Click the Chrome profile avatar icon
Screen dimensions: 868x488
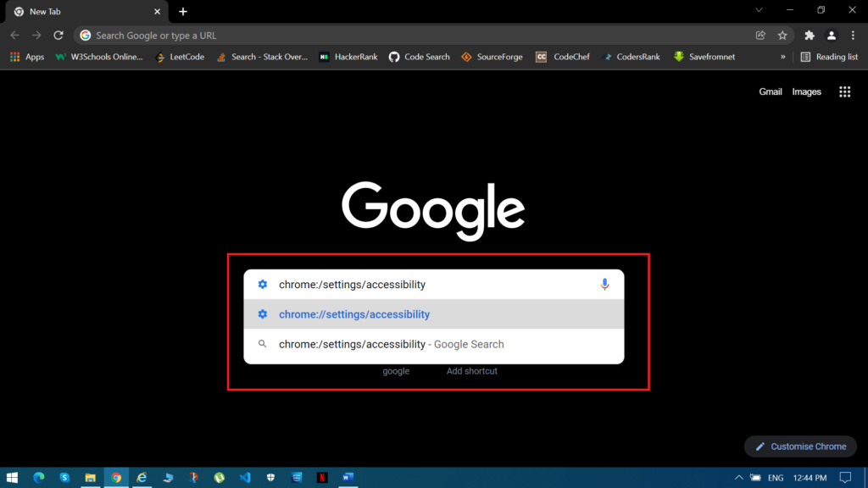832,36
